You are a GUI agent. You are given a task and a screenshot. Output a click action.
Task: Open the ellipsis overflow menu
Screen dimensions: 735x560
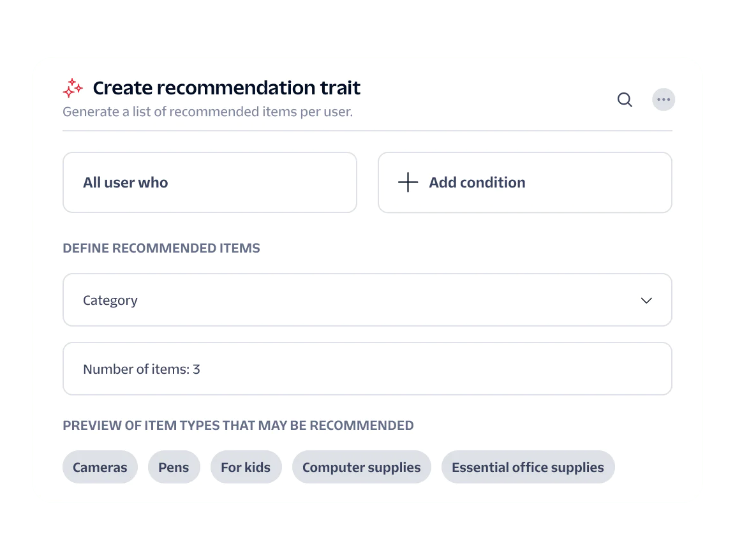click(663, 99)
